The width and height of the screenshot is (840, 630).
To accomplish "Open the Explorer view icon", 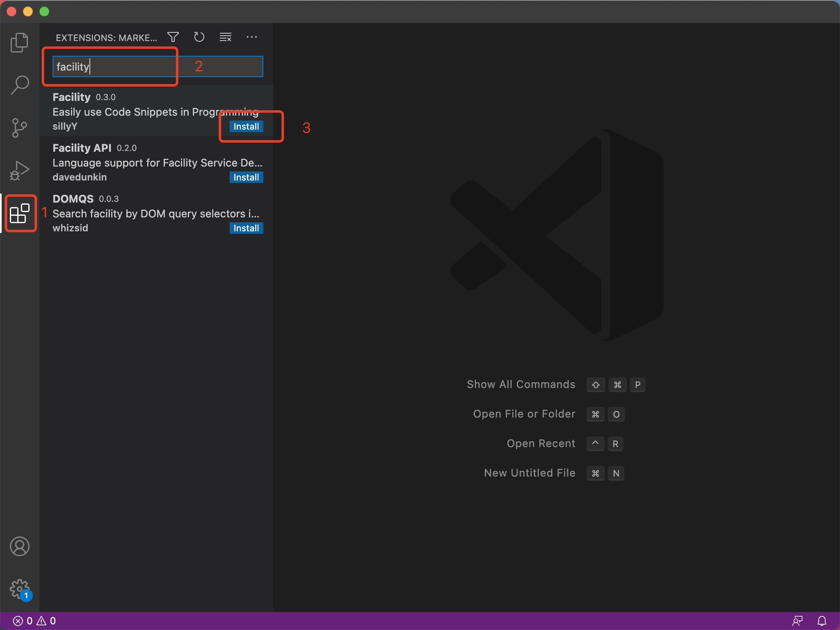I will point(19,43).
